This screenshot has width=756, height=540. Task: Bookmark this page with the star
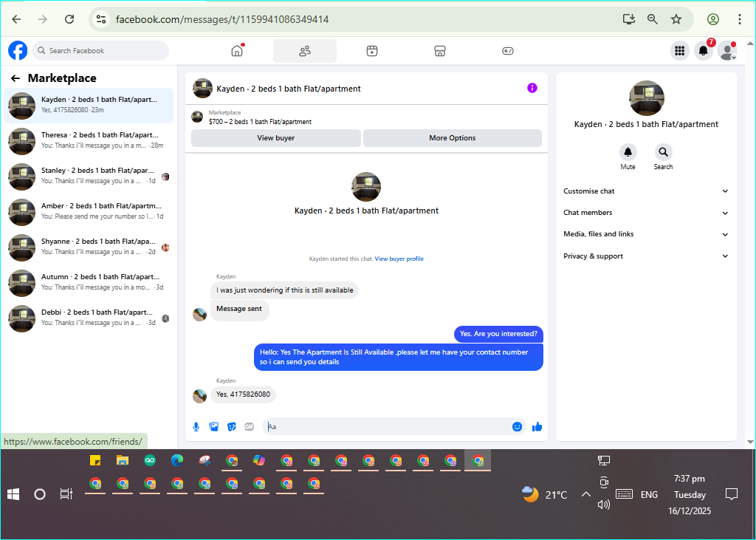[676, 19]
